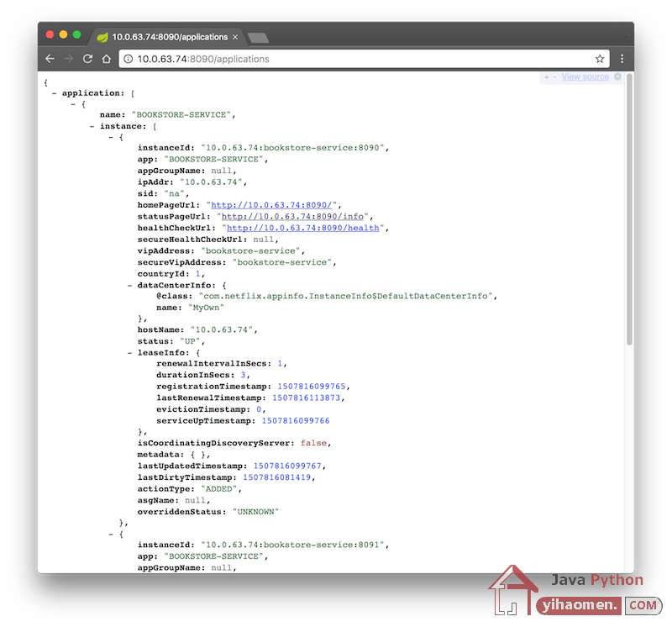Collapse the application array node

point(54,93)
